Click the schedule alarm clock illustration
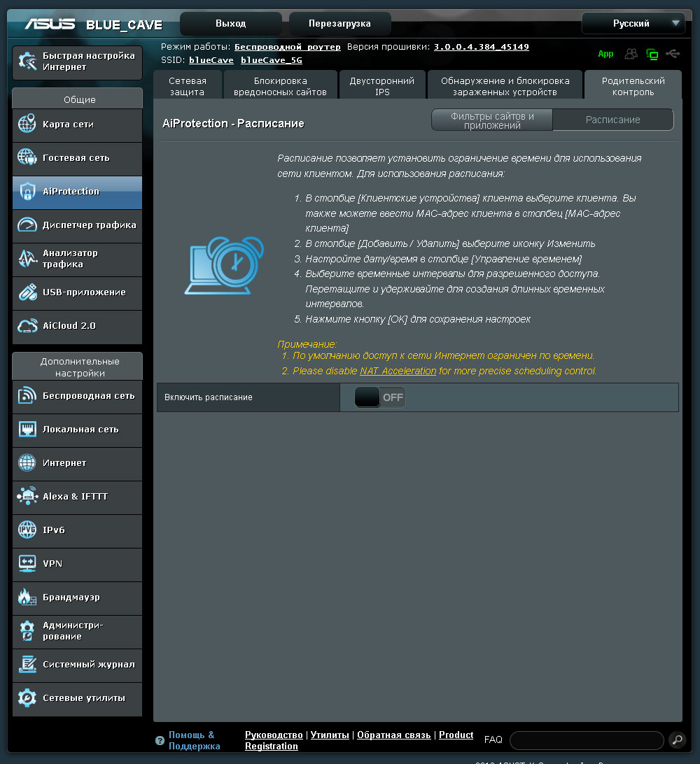 tap(224, 266)
